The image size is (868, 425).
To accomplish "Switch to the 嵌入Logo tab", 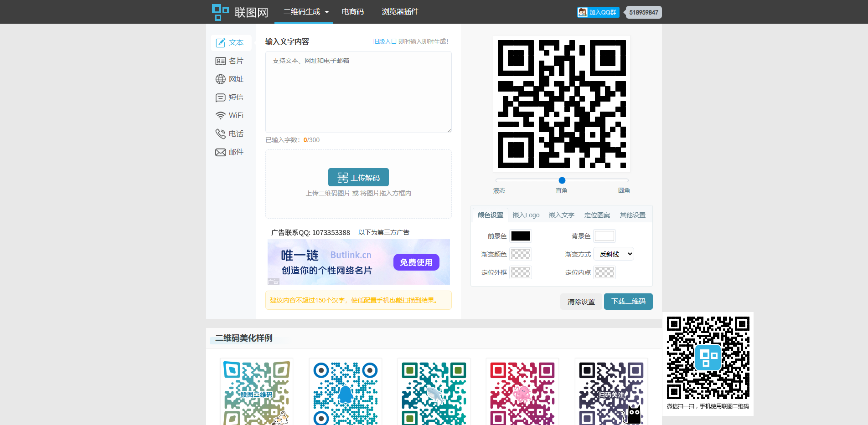I will (526, 215).
